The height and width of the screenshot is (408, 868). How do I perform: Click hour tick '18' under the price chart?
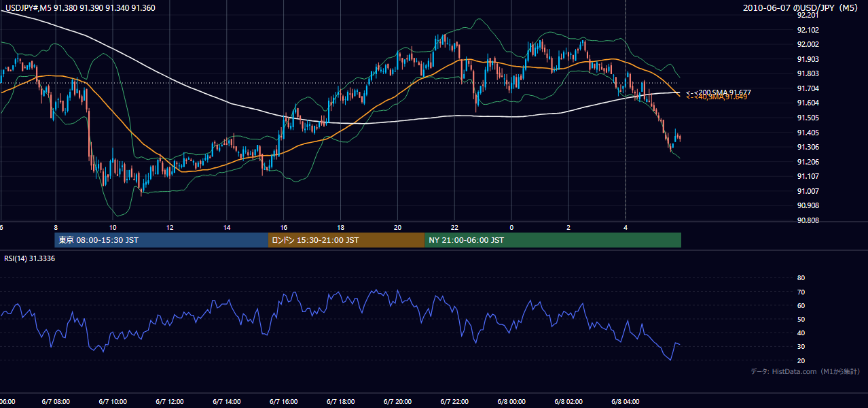coord(341,227)
